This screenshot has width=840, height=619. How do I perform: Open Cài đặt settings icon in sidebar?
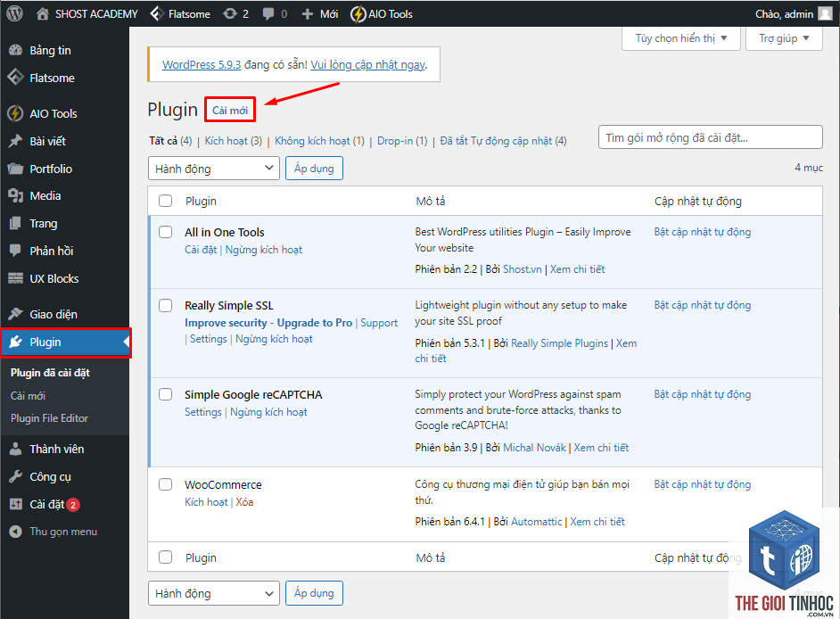pyautogui.click(x=15, y=504)
